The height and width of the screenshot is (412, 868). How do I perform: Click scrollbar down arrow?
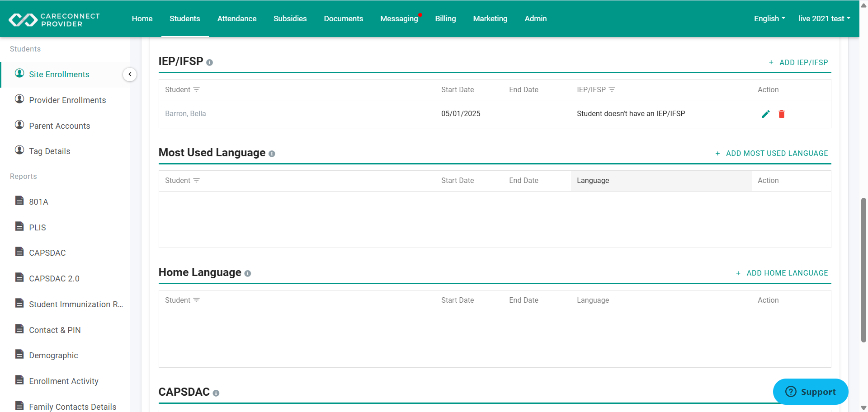click(x=863, y=408)
